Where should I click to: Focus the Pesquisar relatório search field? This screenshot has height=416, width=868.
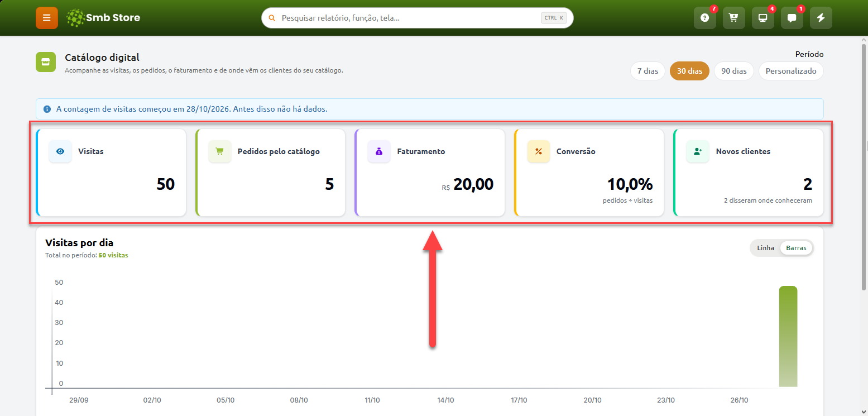(x=418, y=18)
